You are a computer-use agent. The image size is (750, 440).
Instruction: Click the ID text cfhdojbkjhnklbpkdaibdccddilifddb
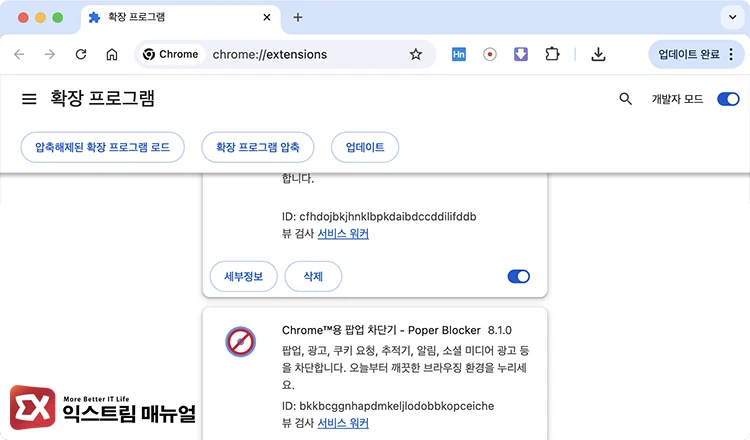point(387,217)
